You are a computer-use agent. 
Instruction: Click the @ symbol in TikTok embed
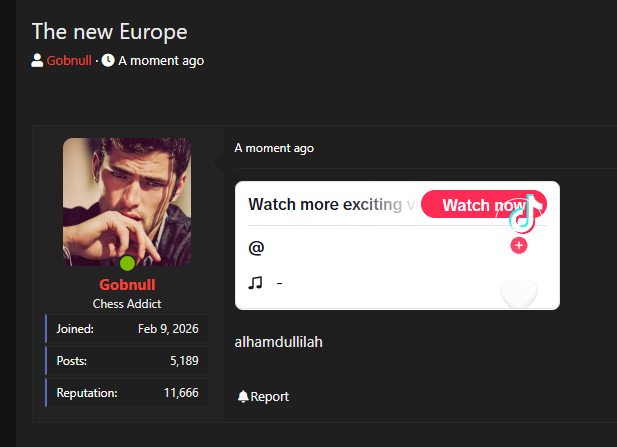pyautogui.click(x=256, y=248)
